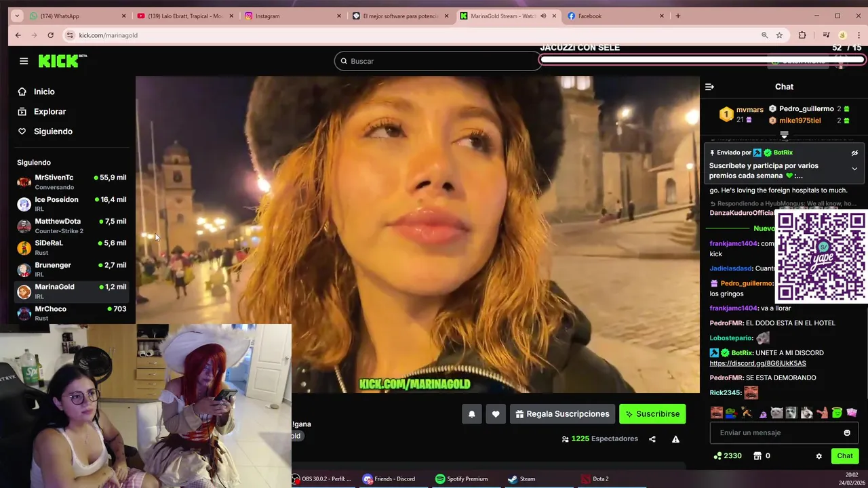Select MarinaGold in the followed list

coord(71,291)
